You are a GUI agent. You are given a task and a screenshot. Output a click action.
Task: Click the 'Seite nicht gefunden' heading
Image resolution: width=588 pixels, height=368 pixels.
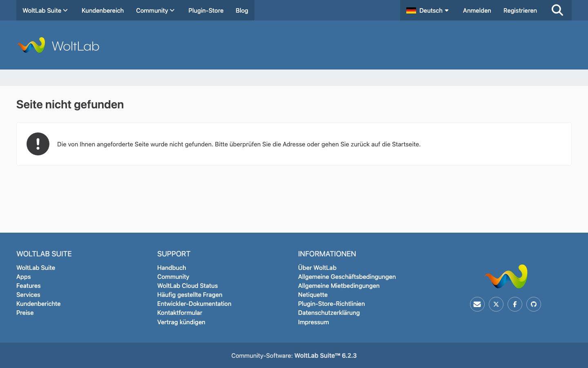tap(70, 105)
